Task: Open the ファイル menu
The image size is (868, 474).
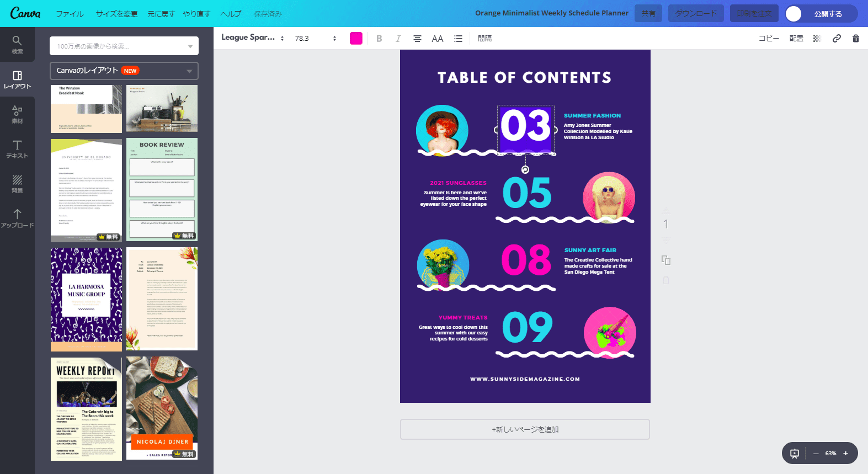Action: coord(70,14)
